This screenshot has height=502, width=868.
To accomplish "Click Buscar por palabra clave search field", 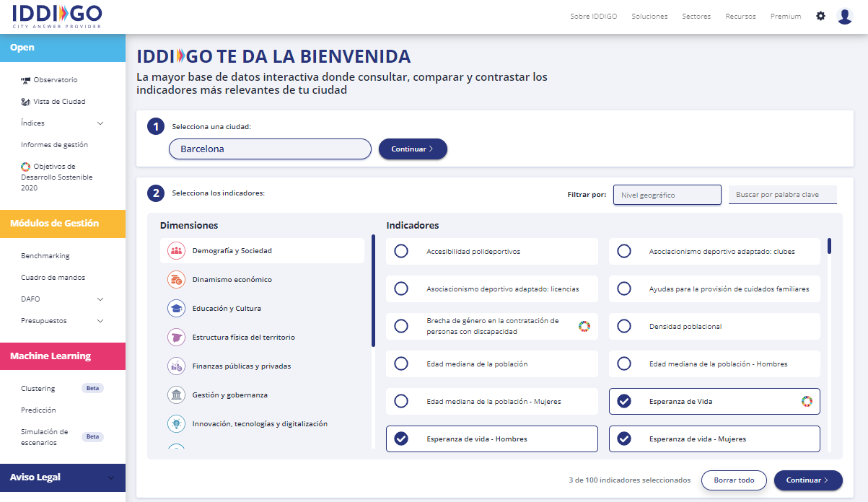I will (783, 195).
